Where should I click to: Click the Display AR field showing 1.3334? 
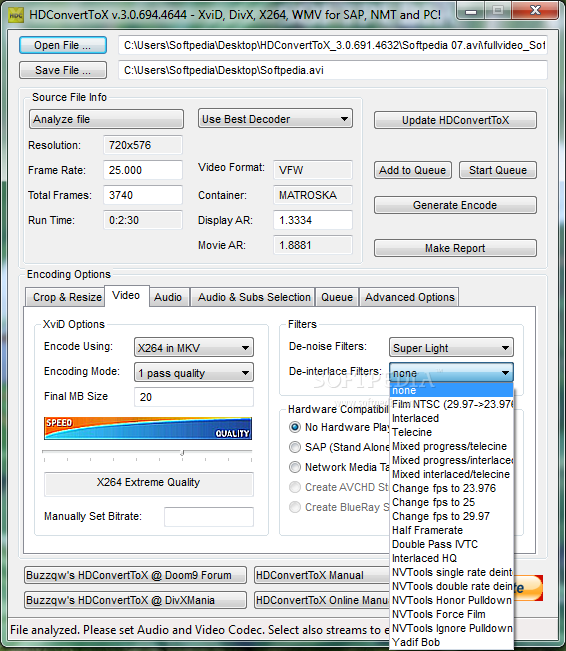click(x=313, y=220)
